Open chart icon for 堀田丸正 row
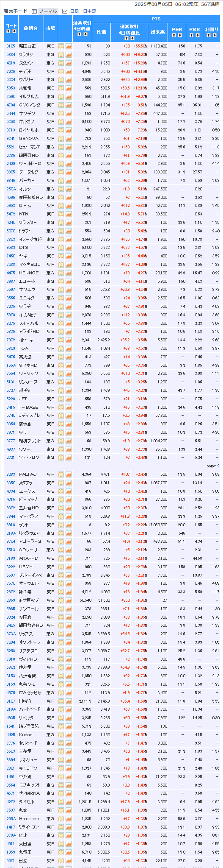Viewport: 223px width, 868px height. click(x=69, y=46)
